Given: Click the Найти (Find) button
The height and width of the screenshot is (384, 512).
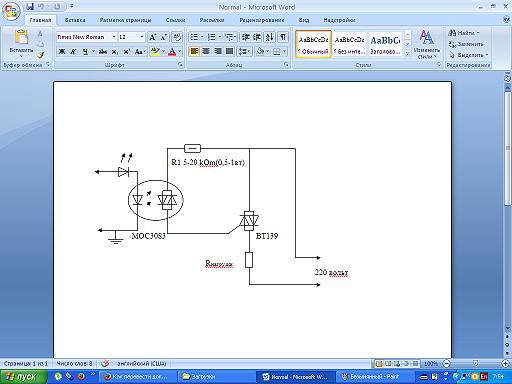Looking at the screenshot, I should [464, 33].
